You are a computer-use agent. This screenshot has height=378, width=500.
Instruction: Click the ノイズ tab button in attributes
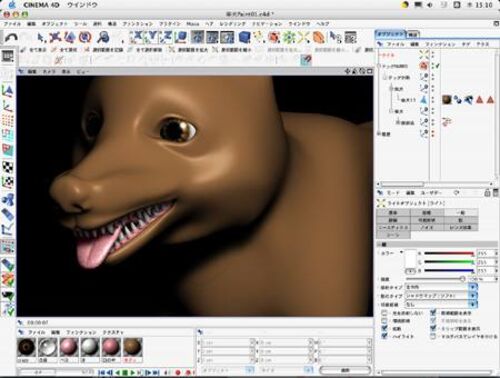[x=427, y=227]
